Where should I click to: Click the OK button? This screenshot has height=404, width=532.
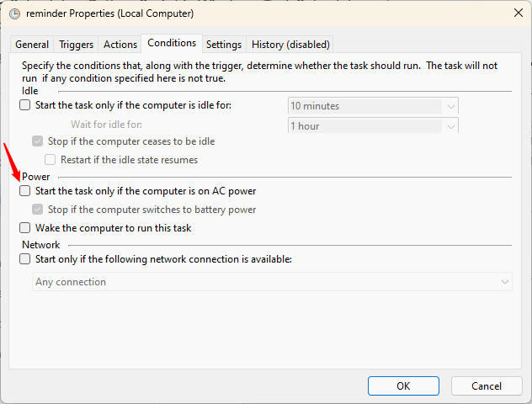point(403,385)
